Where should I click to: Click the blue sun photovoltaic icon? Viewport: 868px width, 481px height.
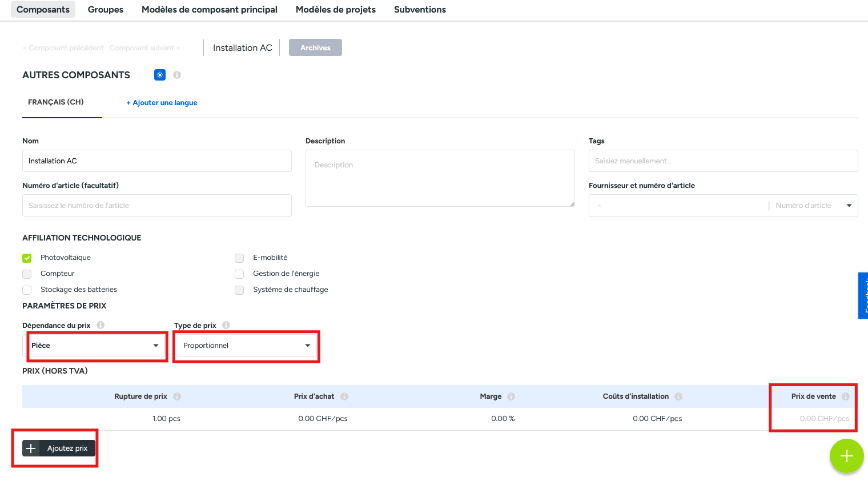click(160, 75)
